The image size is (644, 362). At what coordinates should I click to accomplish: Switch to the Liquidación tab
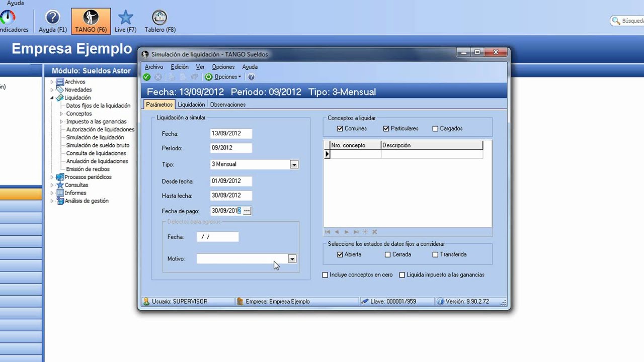[191, 105]
